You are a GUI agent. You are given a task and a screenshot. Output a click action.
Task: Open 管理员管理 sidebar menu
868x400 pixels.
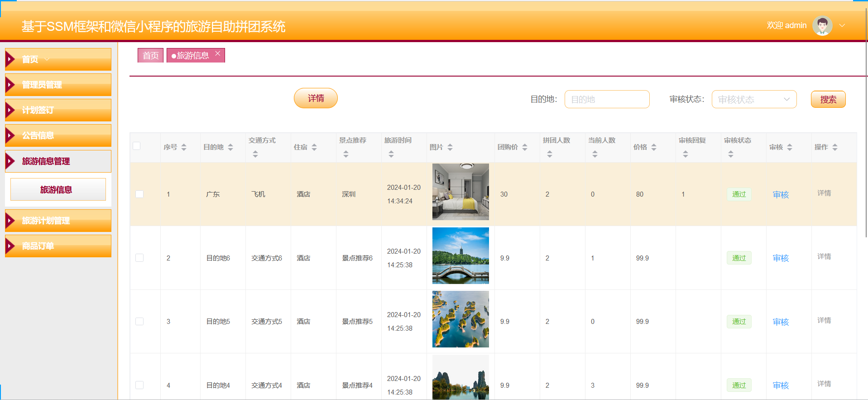pos(58,85)
